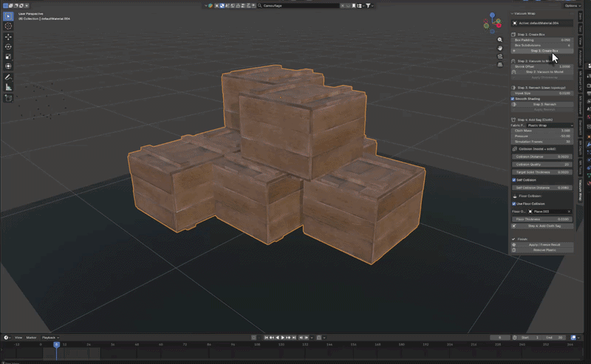Open the Fabric Preset Plastic Wrap dropdown

[550, 125]
